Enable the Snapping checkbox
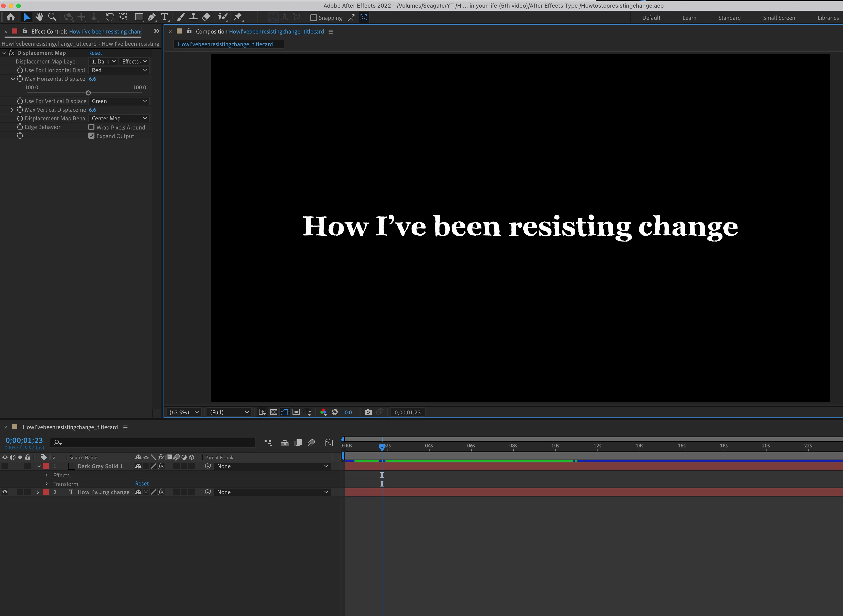 tap(314, 18)
